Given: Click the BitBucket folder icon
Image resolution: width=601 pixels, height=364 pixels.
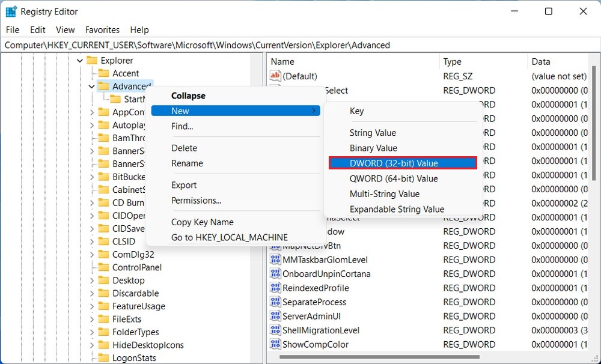Looking at the screenshot, I should click(103, 177).
